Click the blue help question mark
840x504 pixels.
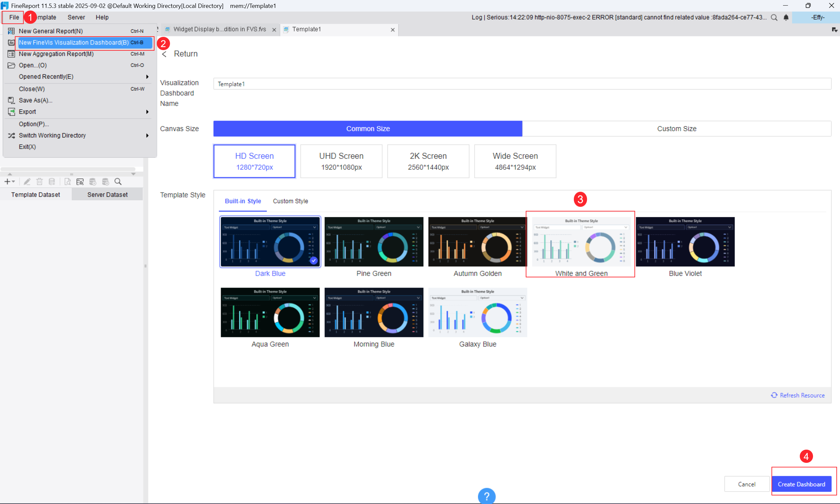point(487,496)
